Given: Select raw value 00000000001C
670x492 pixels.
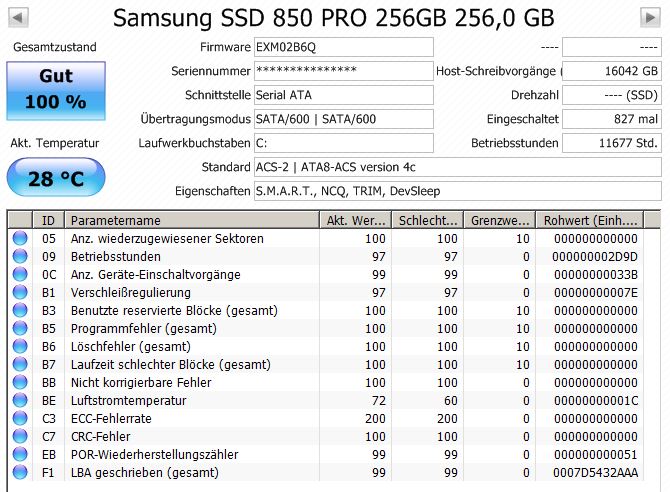Looking at the screenshot, I should 596,401.
